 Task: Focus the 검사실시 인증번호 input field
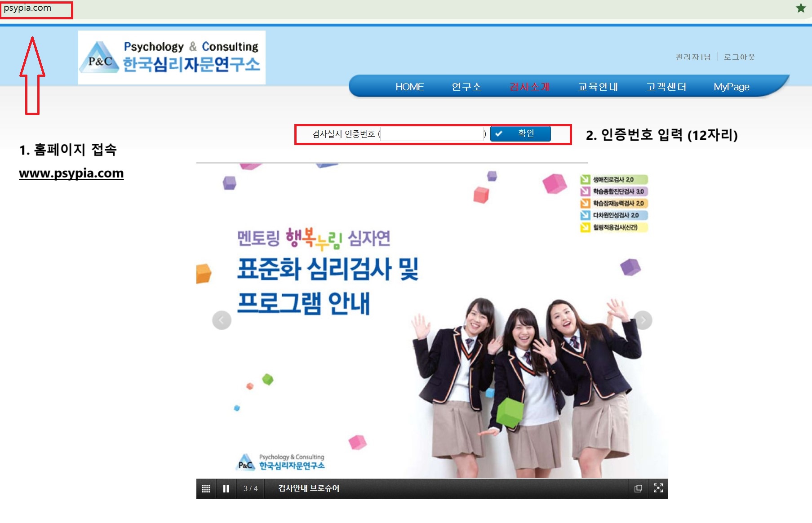(432, 134)
